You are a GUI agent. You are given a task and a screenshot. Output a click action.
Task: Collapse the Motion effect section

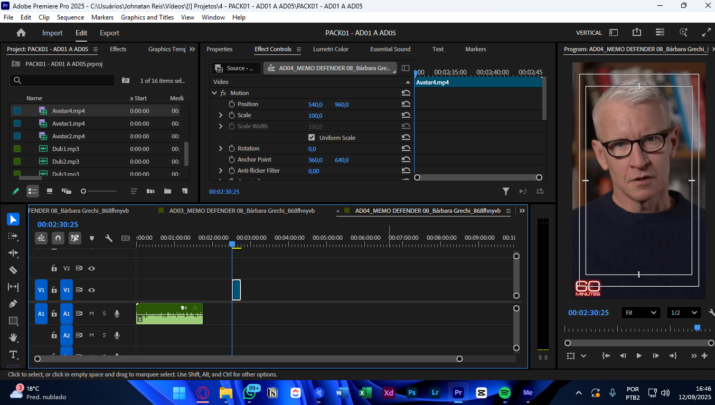[214, 93]
